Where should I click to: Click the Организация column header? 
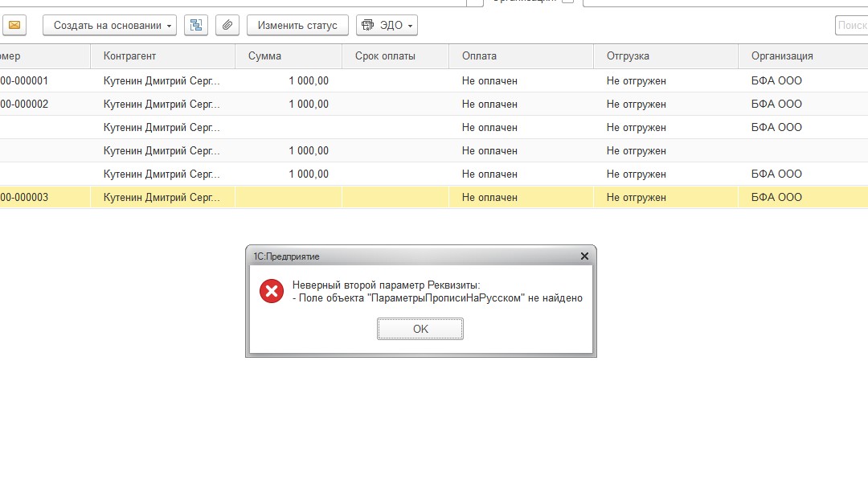(782, 56)
